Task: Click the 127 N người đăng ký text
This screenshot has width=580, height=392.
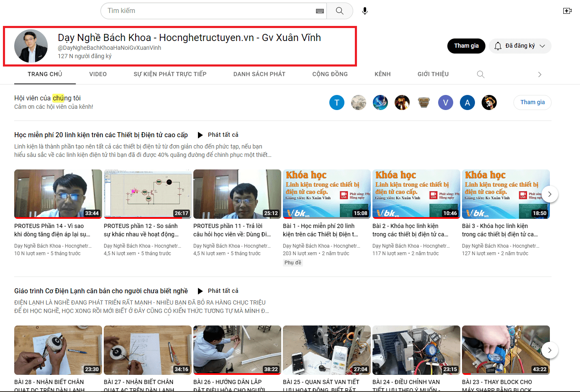Action: click(x=85, y=56)
